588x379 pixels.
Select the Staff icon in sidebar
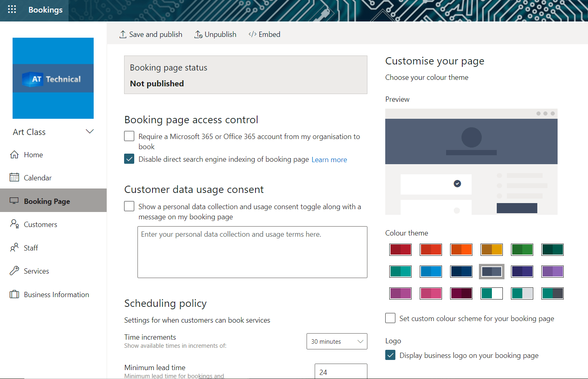pos(15,247)
